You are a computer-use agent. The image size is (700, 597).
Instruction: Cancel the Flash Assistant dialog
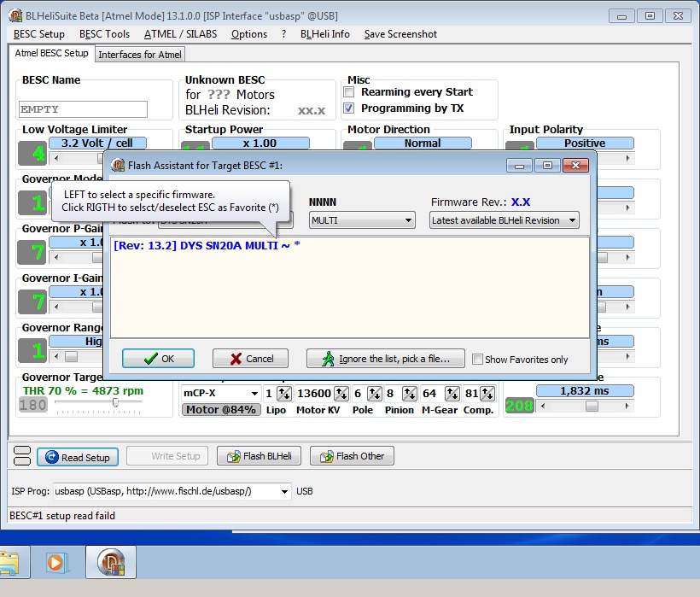[250, 359]
